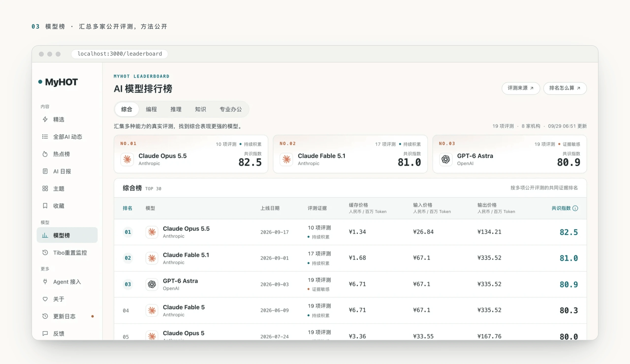Click the 上线日期 column header
The height and width of the screenshot is (364, 630).
coord(270,208)
